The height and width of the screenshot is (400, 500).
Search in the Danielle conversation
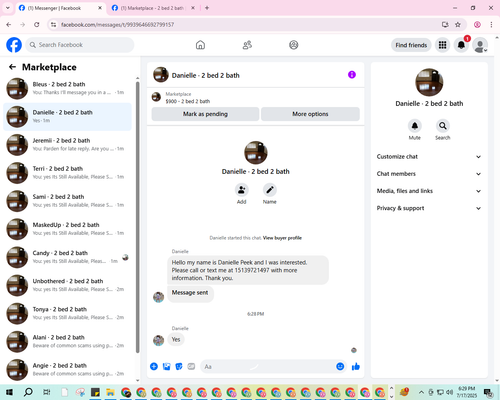(443, 126)
